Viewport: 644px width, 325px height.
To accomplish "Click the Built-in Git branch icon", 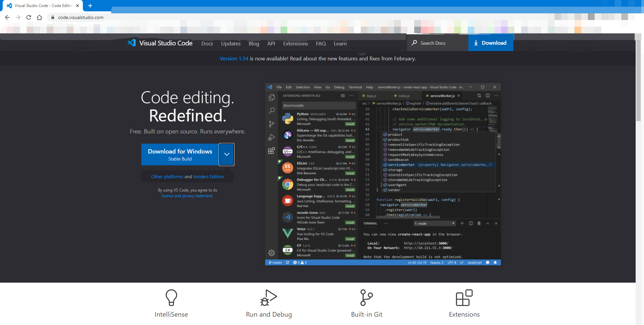I will coord(366,297).
